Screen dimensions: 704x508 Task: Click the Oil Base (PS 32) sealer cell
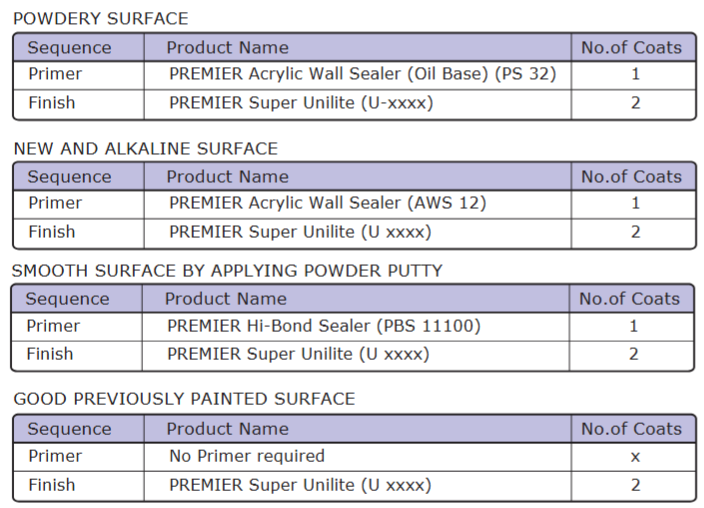362,74
